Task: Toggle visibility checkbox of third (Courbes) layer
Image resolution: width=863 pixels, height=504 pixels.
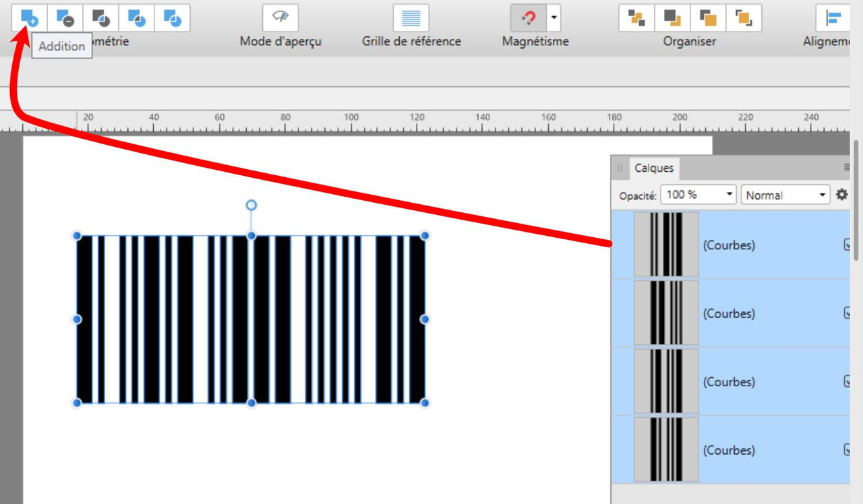Action: click(x=847, y=381)
